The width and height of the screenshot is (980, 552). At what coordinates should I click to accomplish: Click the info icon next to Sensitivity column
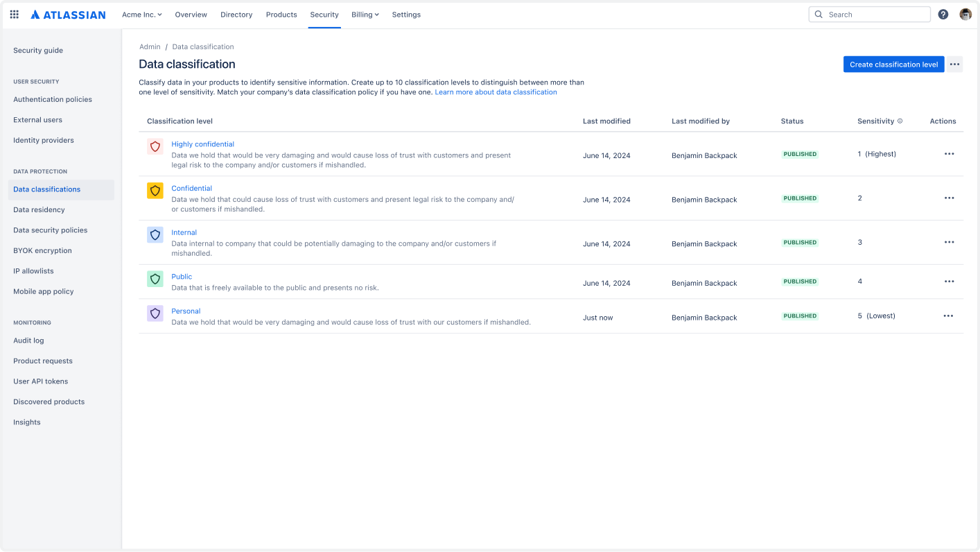click(900, 121)
